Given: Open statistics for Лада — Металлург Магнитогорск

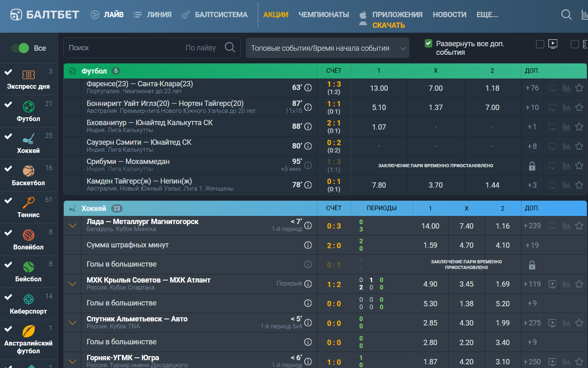Looking at the screenshot, I should click(x=566, y=226).
